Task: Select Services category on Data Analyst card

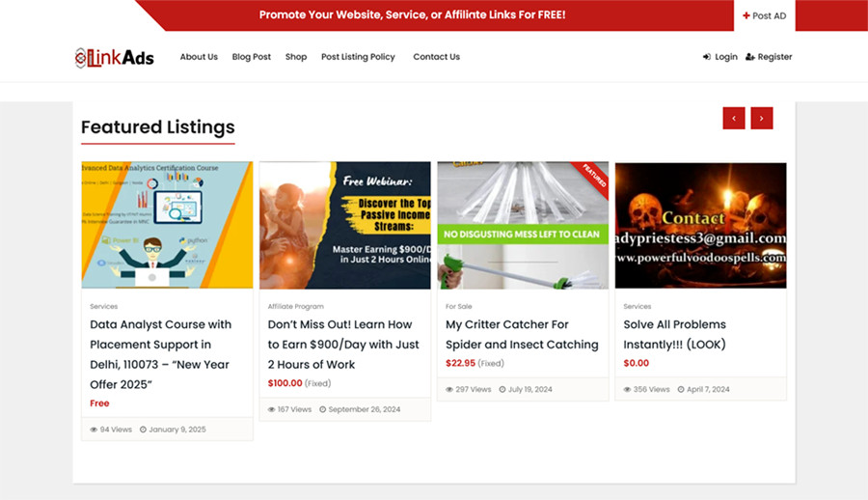Action: [x=103, y=306]
